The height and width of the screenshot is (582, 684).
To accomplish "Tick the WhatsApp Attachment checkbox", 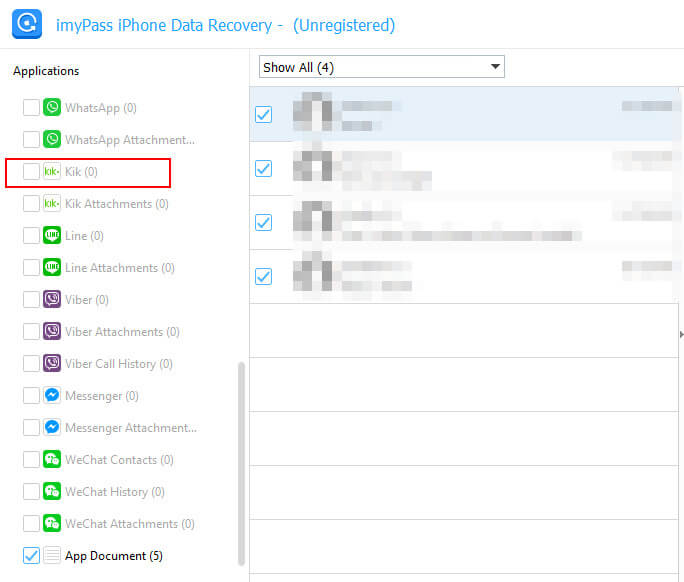I will coord(31,139).
